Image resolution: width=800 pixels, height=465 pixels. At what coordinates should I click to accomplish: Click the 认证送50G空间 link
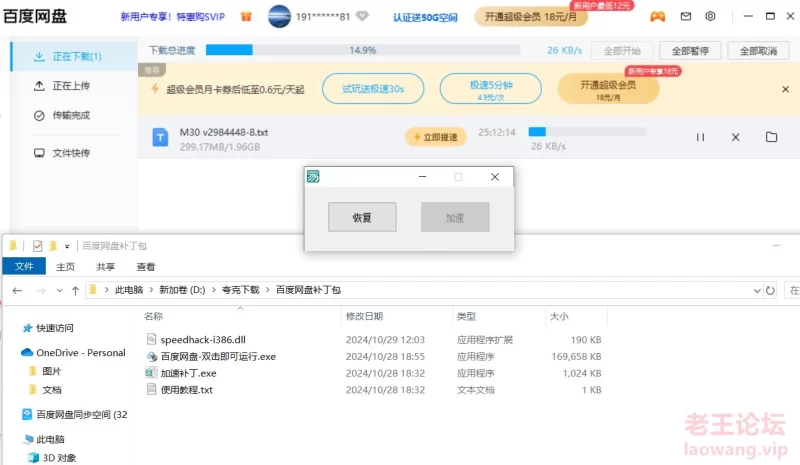(425, 17)
